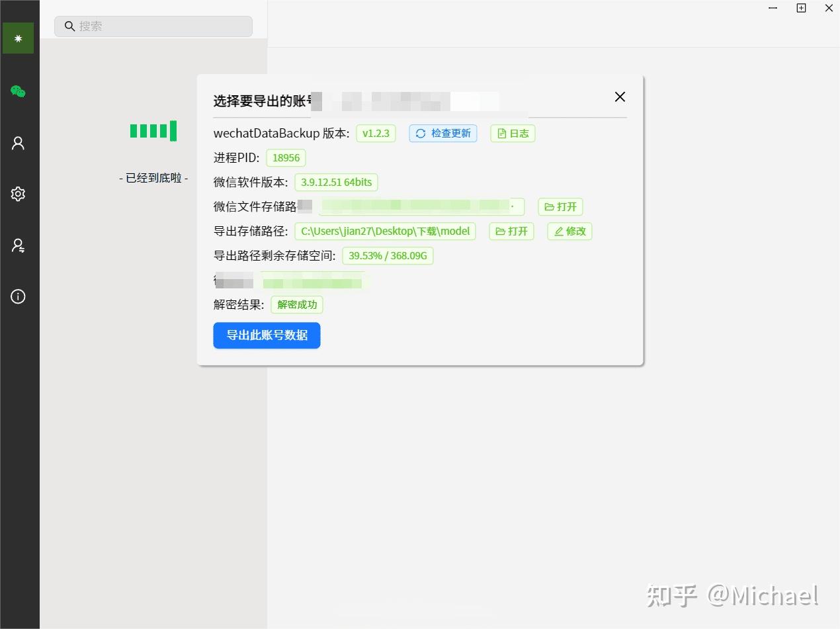840x629 pixels.
Task: Open logs via the 日志 button
Action: tap(513, 133)
